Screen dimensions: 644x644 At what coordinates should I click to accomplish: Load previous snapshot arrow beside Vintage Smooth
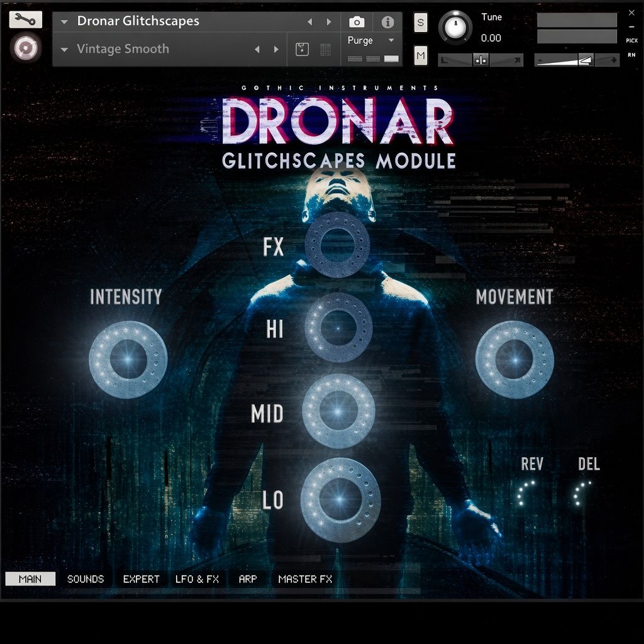257,49
